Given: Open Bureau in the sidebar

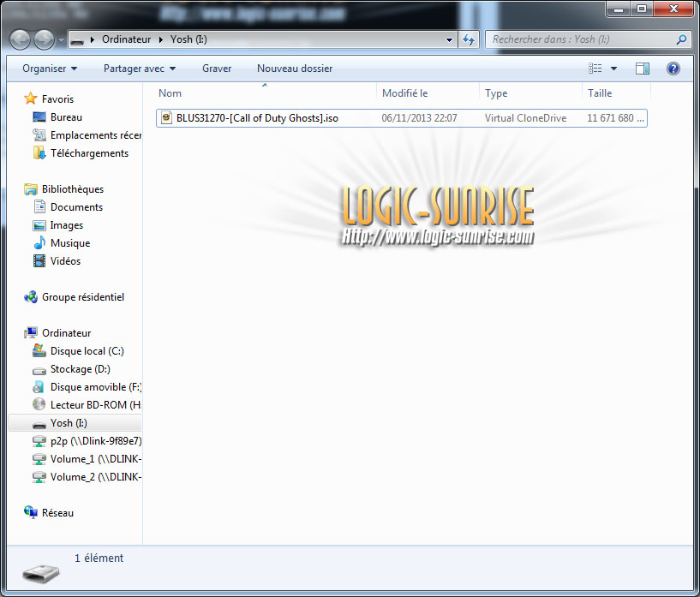Looking at the screenshot, I should click(66, 117).
